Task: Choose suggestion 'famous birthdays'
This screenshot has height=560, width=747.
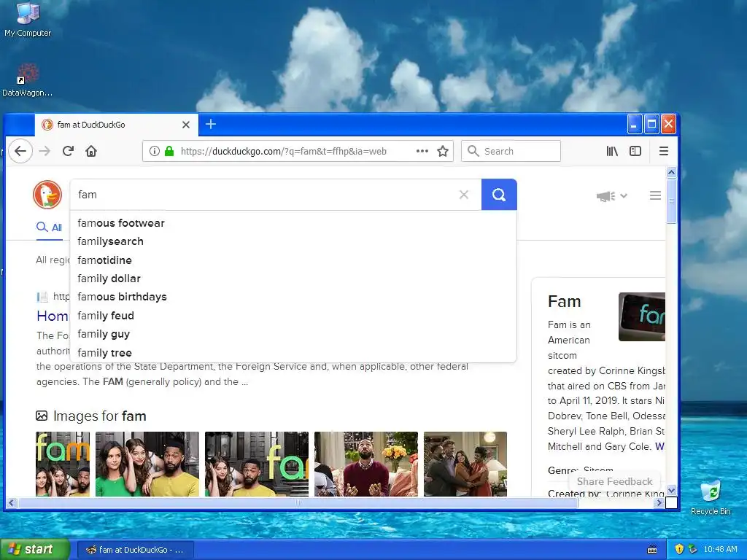Action: coord(123,297)
